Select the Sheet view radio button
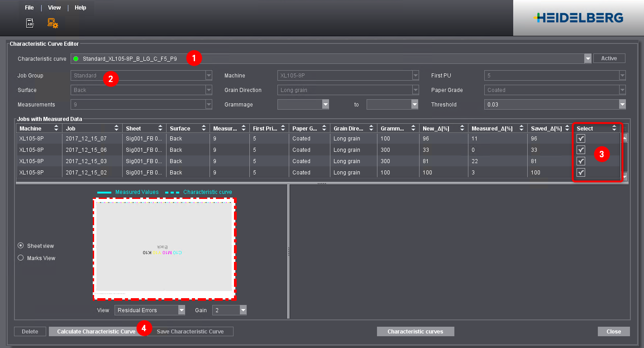The height and width of the screenshot is (348, 644). pyautogui.click(x=20, y=246)
